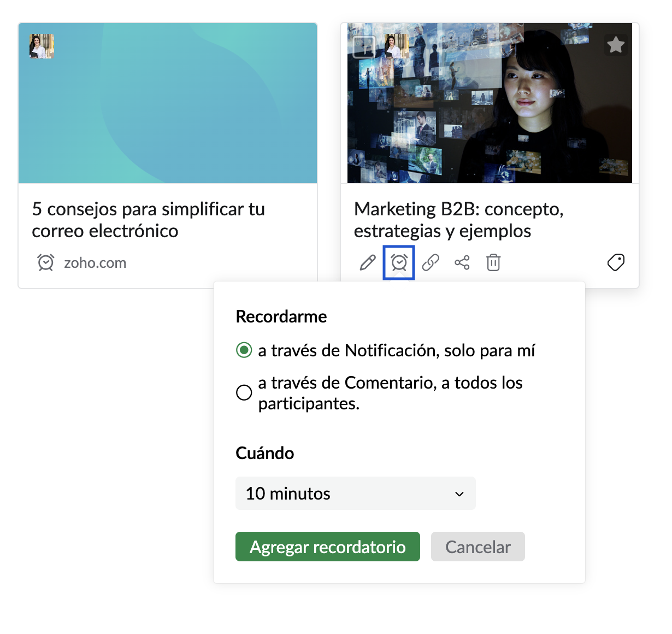Click the Cuándo label text
Image resolution: width=672 pixels, height=634 pixels.
pyautogui.click(x=265, y=453)
